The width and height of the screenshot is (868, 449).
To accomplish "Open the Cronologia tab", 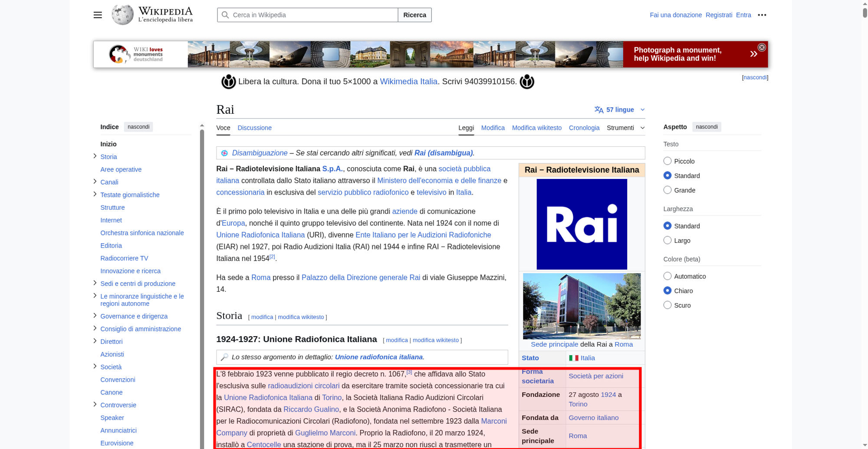I will 584,128.
